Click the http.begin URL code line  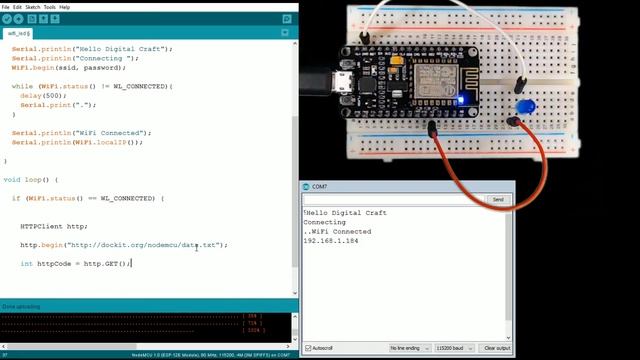pos(124,245)
